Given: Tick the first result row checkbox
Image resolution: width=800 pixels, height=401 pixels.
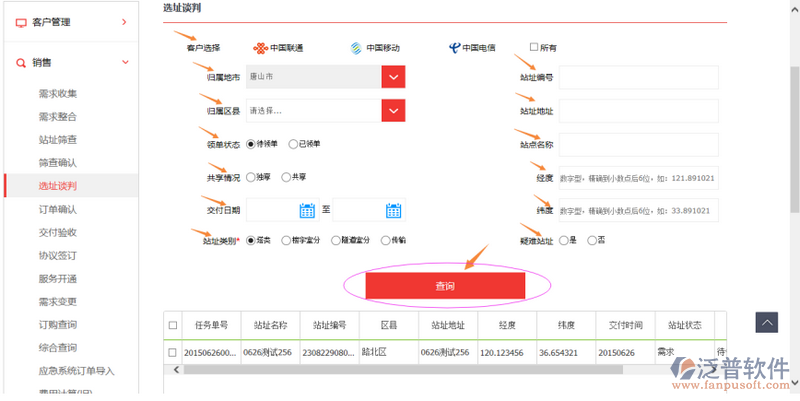Looking at the screenshot, I should 174,352.
